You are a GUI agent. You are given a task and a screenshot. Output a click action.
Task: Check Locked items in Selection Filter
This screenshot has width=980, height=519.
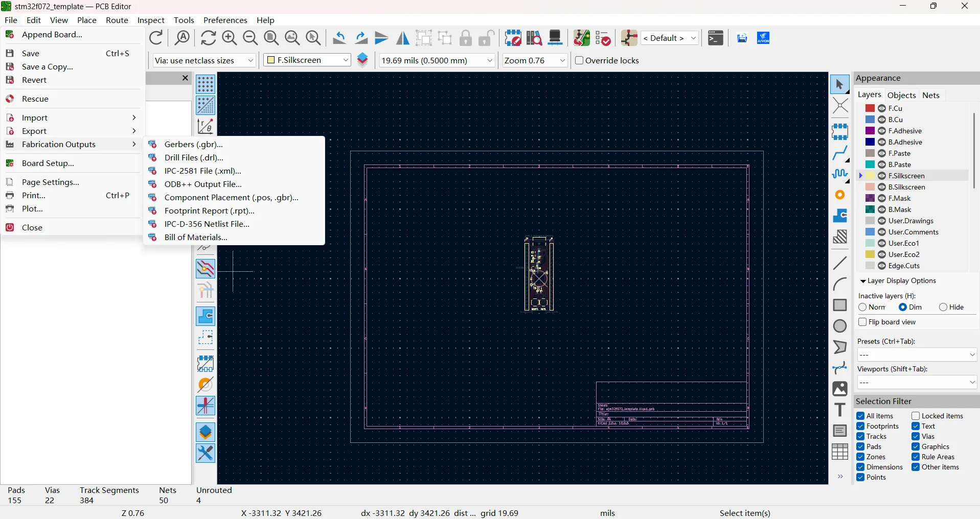[916, 416]
